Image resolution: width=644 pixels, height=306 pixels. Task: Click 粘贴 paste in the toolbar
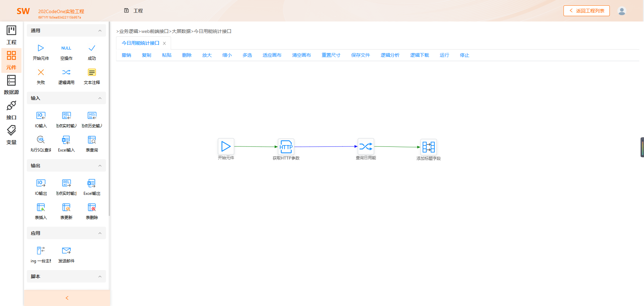click(x=167, y=55)
